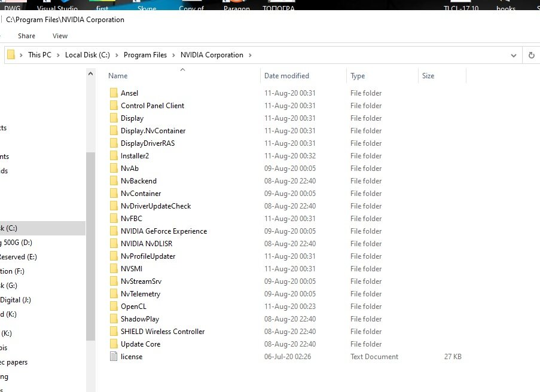Expand the chevron after NVIDIA Corporation
This screenshot has width=540, height=392.
tap(250, 55)
